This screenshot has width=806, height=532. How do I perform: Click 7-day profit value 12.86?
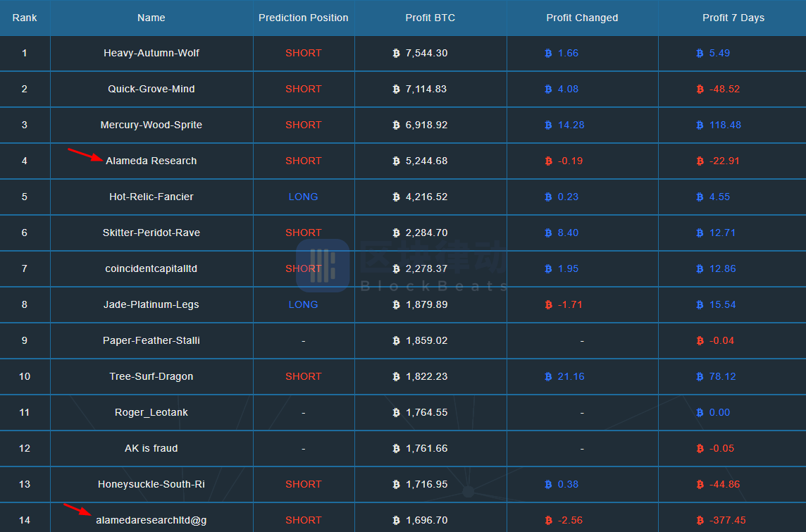coord(722,269)
